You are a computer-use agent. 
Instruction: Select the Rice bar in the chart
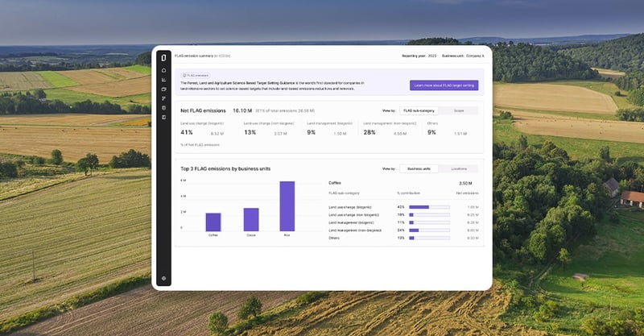(287, 206)
